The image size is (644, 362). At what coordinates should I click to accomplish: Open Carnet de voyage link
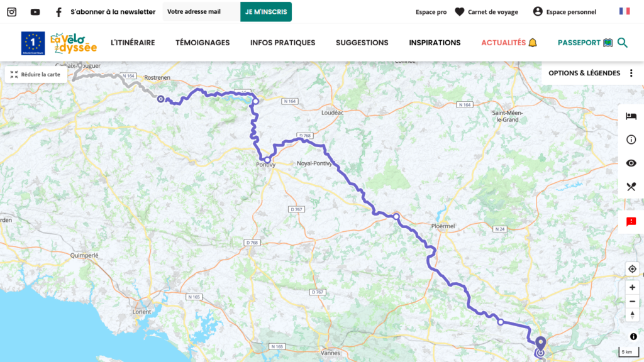486,12
